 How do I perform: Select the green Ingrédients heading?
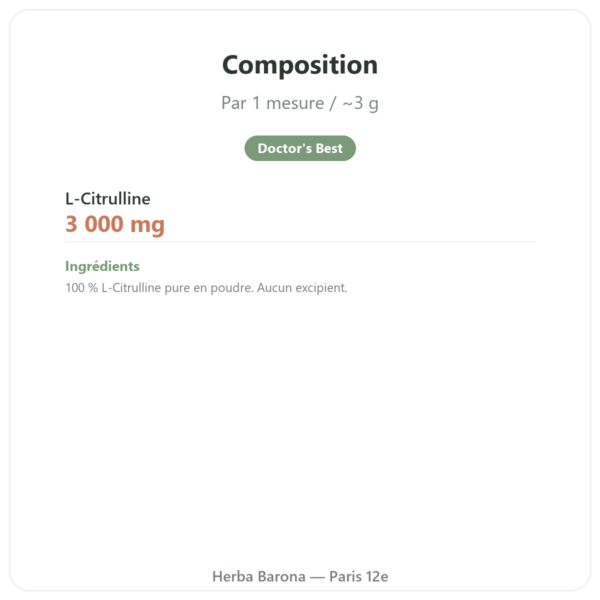(x=102, y=266)
